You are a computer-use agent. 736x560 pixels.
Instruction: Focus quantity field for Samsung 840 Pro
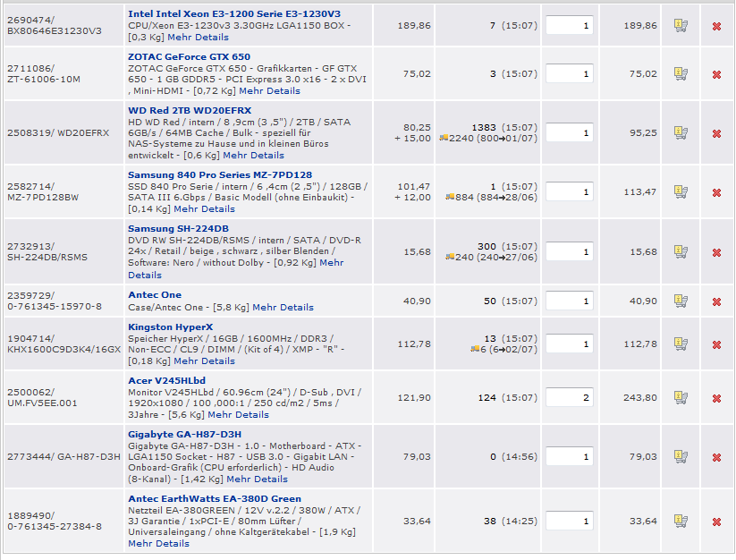pyautogui.click(x=570, y=191)
